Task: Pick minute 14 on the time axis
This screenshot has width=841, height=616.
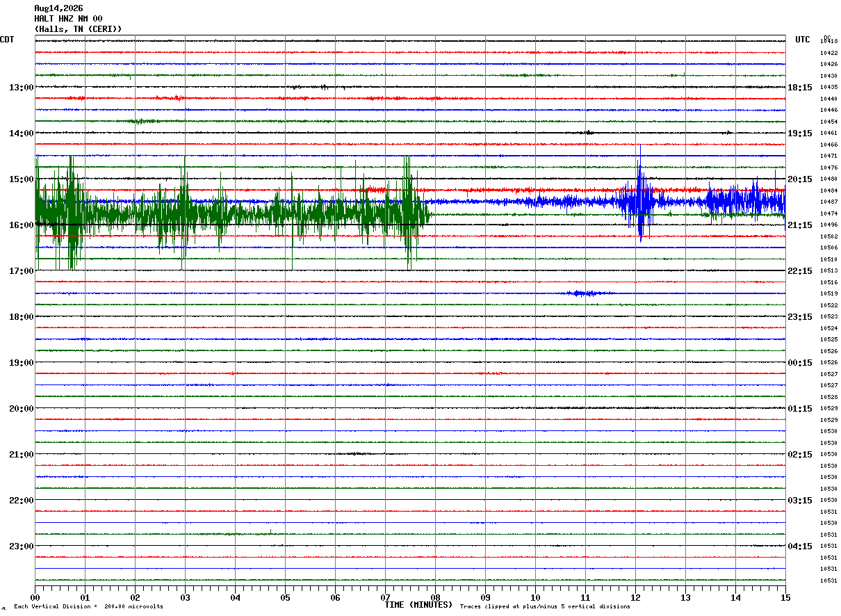Action: click(735, 597)
